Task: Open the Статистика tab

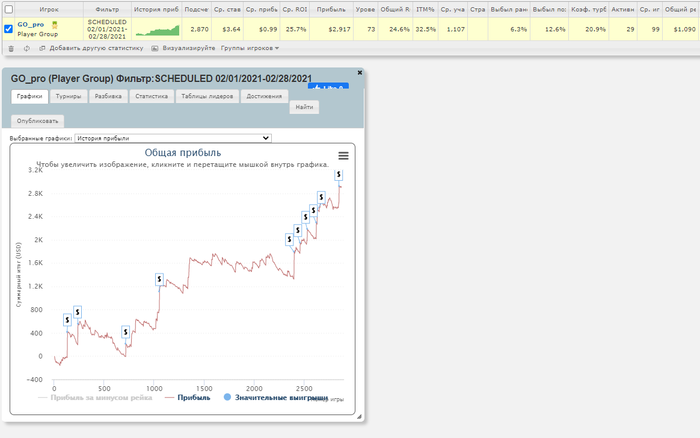Action: click(x=151, y=96)
